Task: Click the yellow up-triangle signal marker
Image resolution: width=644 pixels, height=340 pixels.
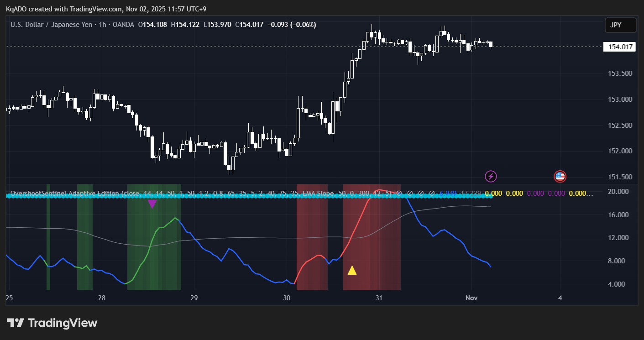Action: [x=352, y=271]
